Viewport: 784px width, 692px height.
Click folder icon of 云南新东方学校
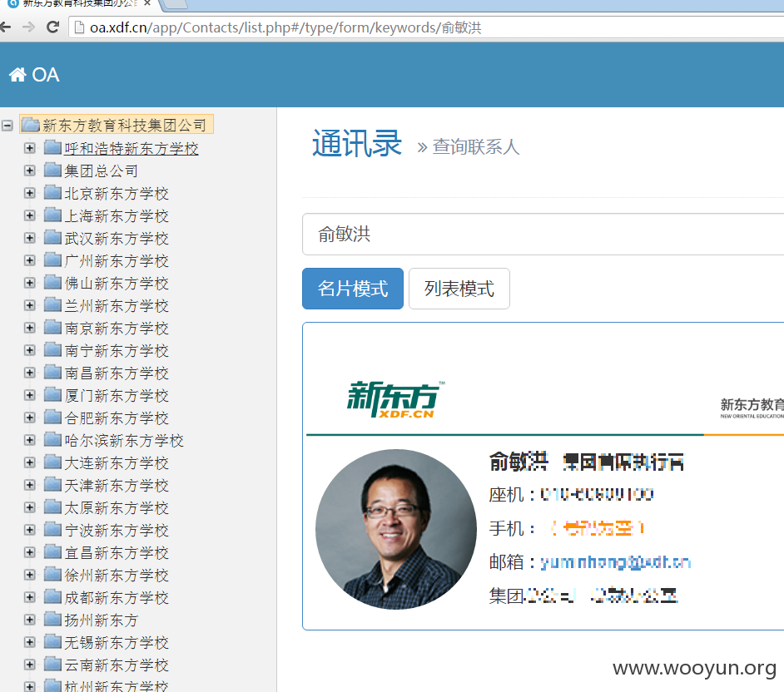click(x=52, y=664)
